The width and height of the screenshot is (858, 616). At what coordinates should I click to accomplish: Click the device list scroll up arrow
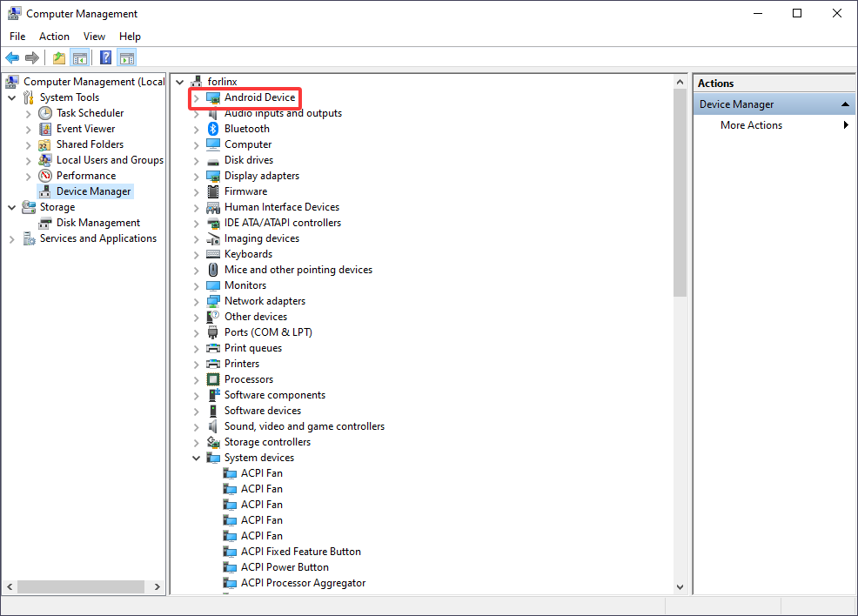point(680,82)
